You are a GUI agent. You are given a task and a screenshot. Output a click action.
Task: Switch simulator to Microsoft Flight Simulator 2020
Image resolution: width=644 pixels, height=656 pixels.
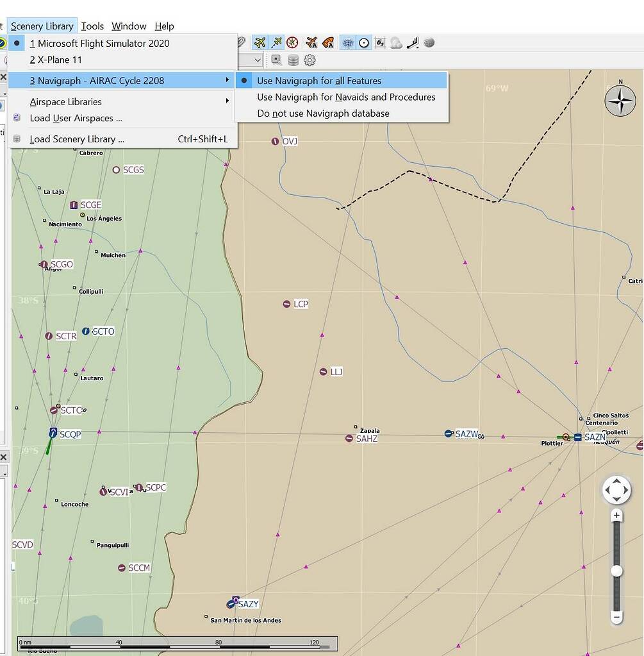pos(103,44)
